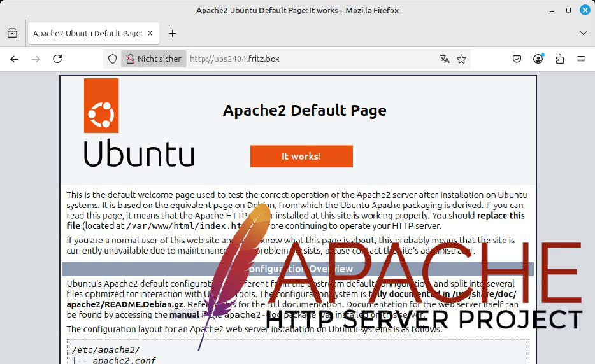The height and width of the screenshot is (364, 595).
Task: Reload the current page
Action: tap(57, 59)
